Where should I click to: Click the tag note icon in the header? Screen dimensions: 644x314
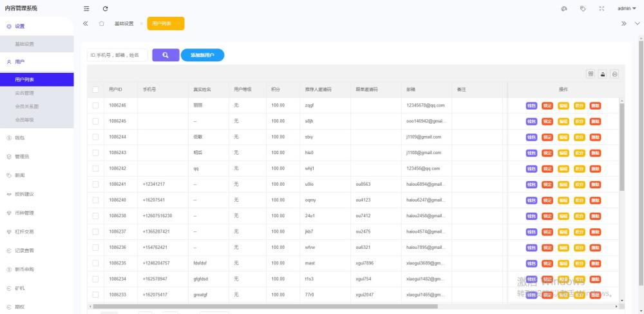pyautogui.click(x=583, y=8)
